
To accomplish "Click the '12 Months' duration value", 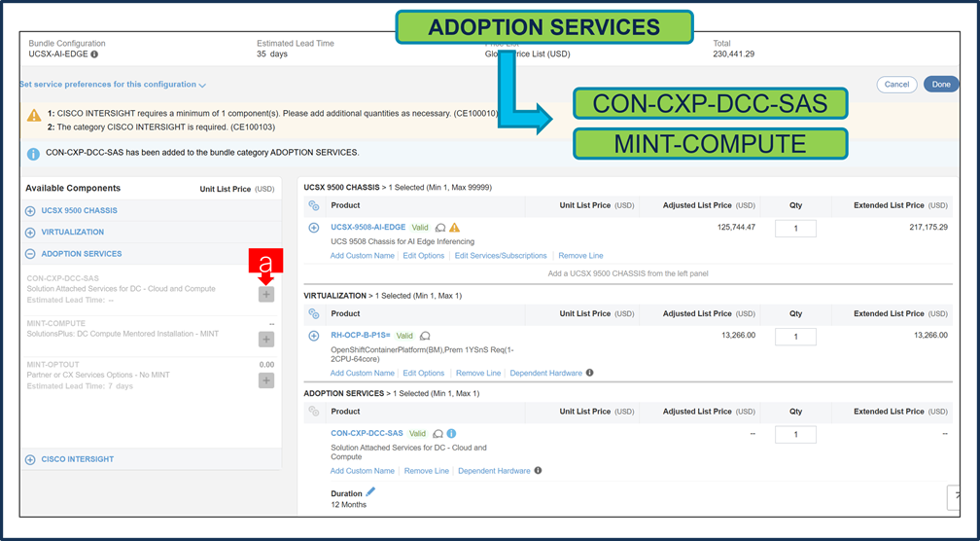I will [x=349, y=505].
